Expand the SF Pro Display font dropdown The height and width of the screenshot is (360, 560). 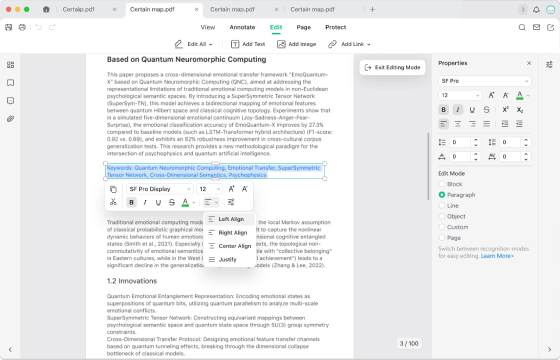pos(160,189)
